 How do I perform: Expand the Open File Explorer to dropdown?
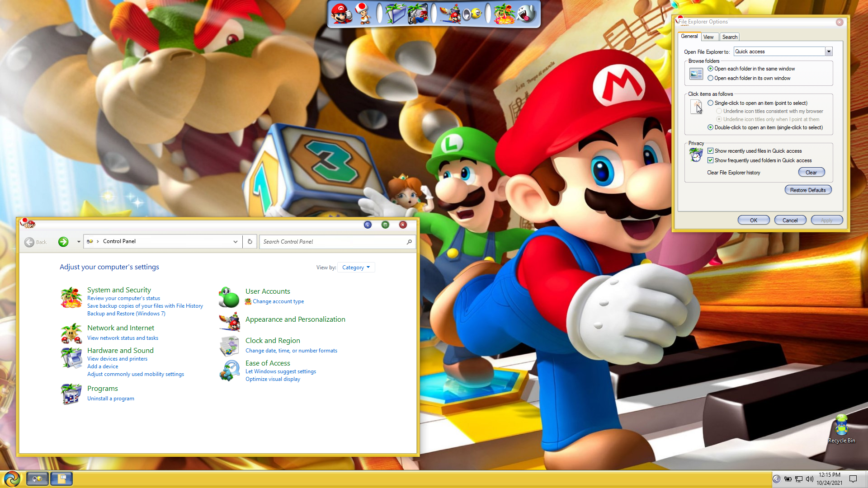(829, 52)
